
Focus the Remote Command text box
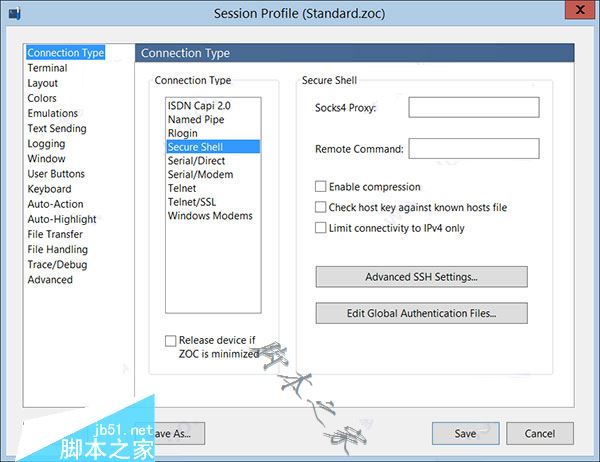[473, 149]
